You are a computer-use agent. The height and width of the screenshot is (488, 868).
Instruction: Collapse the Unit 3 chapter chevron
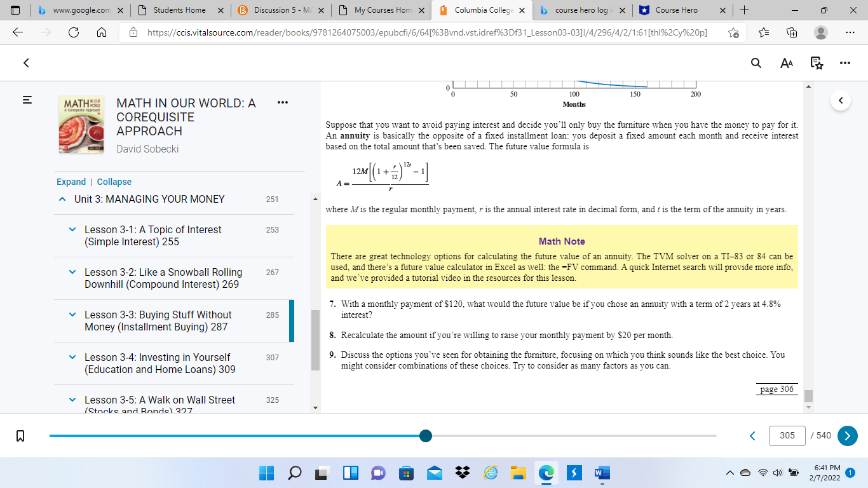[x=62, y=199]
